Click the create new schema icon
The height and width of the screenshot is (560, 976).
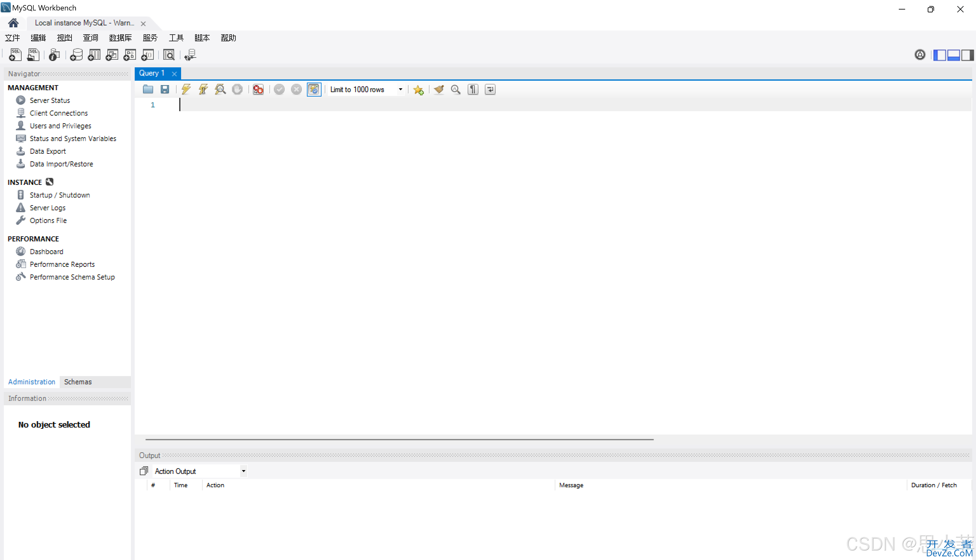[x=76, y=55]
